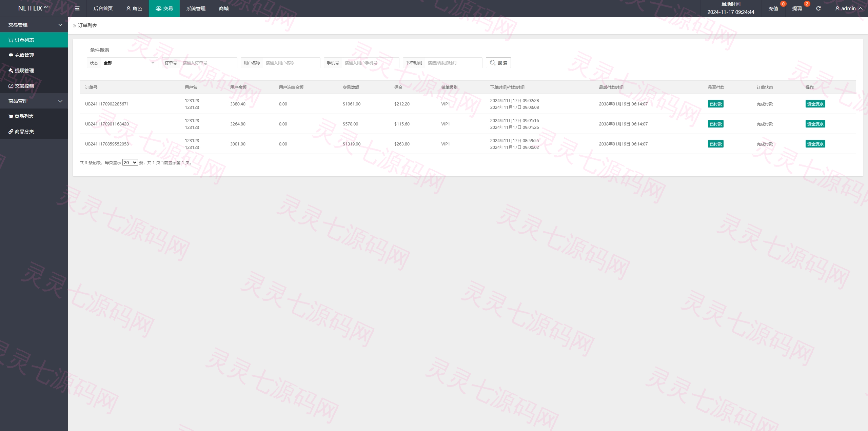This screenshot has height=431, width=868.
Task: Click order number UB2411170902285671
Action: [x=107, y=104]
